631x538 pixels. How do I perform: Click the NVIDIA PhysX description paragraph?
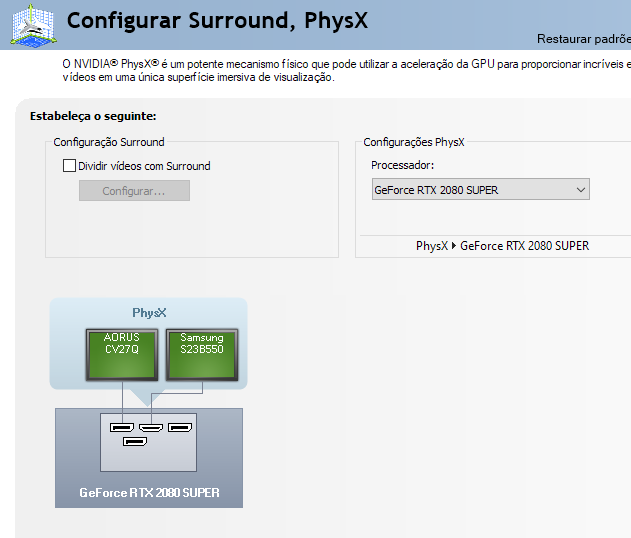tap(346, 70)
